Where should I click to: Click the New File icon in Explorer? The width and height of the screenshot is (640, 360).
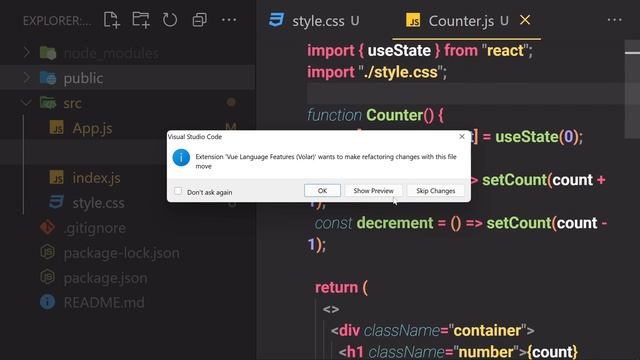click(111, 20)
